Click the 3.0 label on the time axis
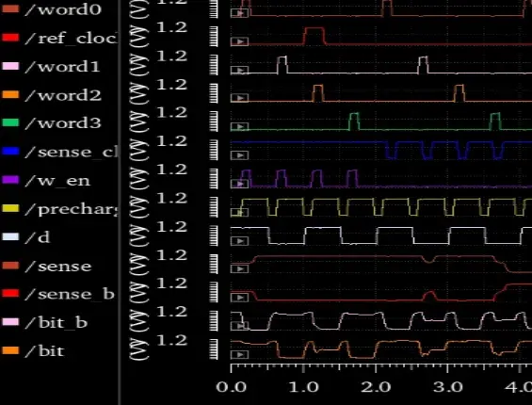The width and height of the screenshot is (532, 405). [448, 387]
